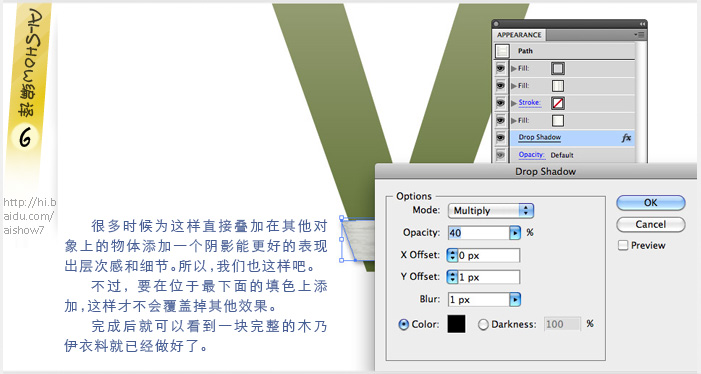Cancel the Drop Shadow dialog

650,224
